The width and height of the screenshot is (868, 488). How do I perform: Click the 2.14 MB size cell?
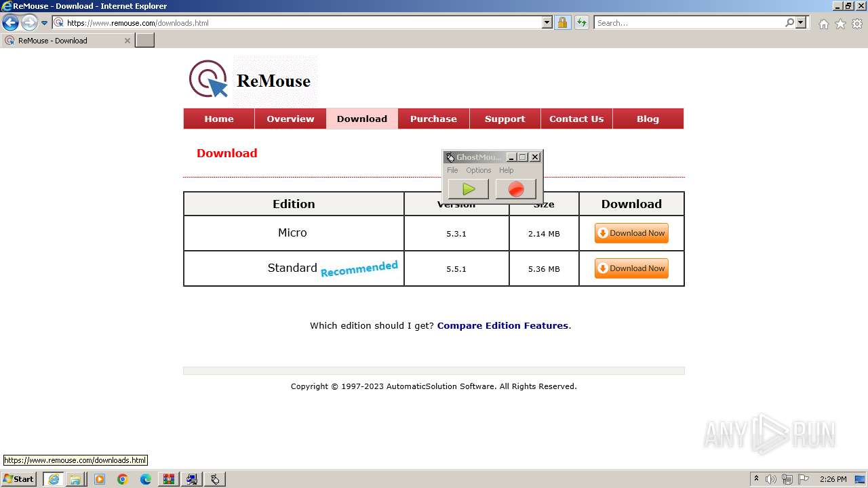point(544,234)
